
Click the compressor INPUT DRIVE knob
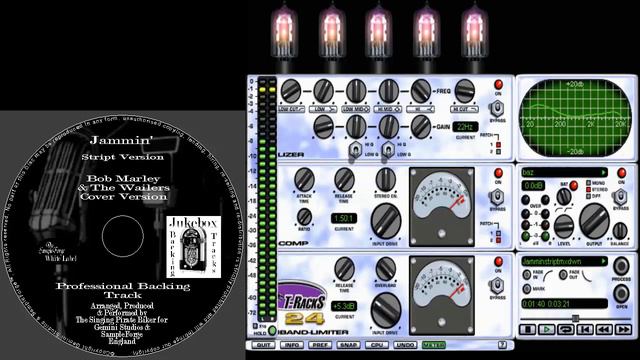tap(386, 221)
